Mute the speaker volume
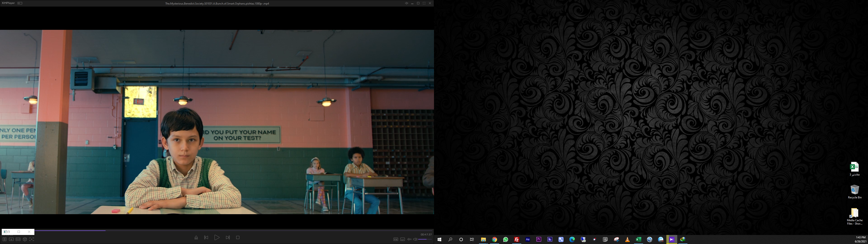Viewport: 868px width, 244px height. [x=415, y=239]
